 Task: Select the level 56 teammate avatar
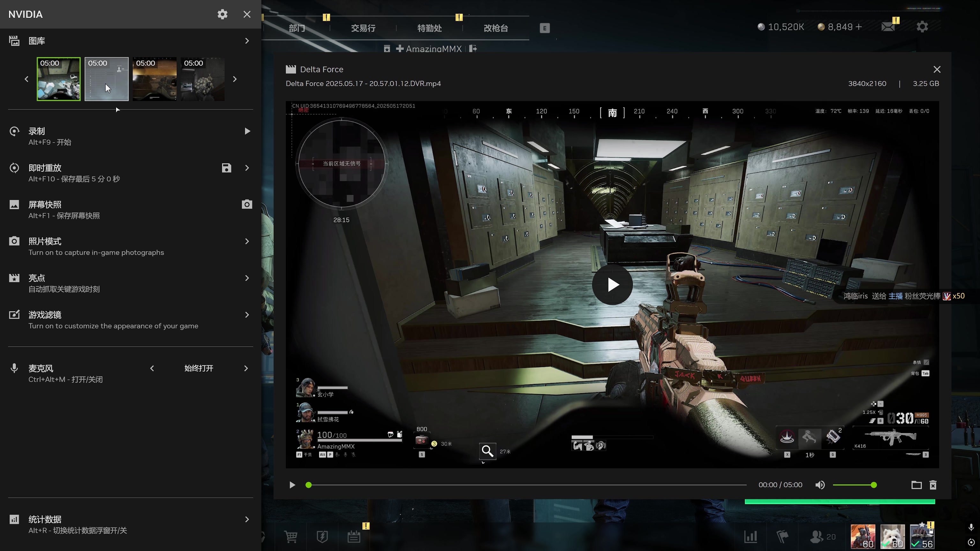[922, 537]
